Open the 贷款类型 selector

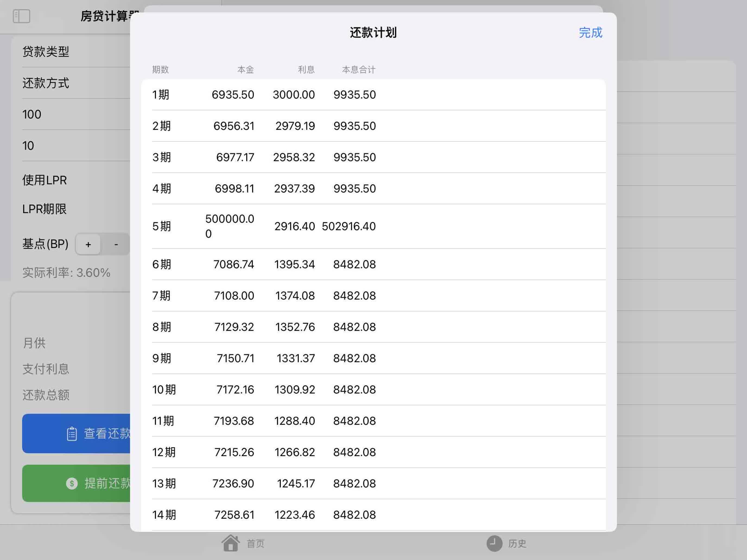pos(46,52)
